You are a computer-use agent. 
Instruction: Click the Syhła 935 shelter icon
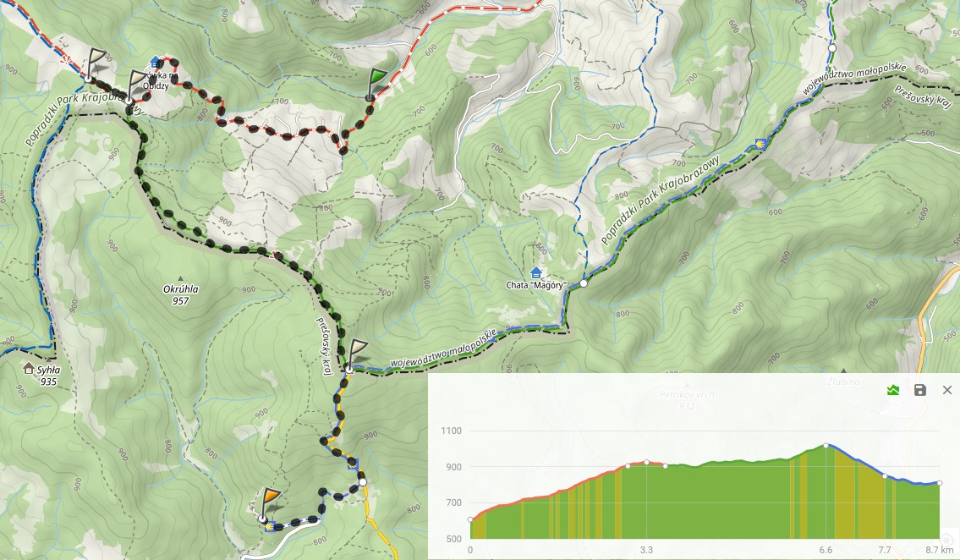coord(28,369)
